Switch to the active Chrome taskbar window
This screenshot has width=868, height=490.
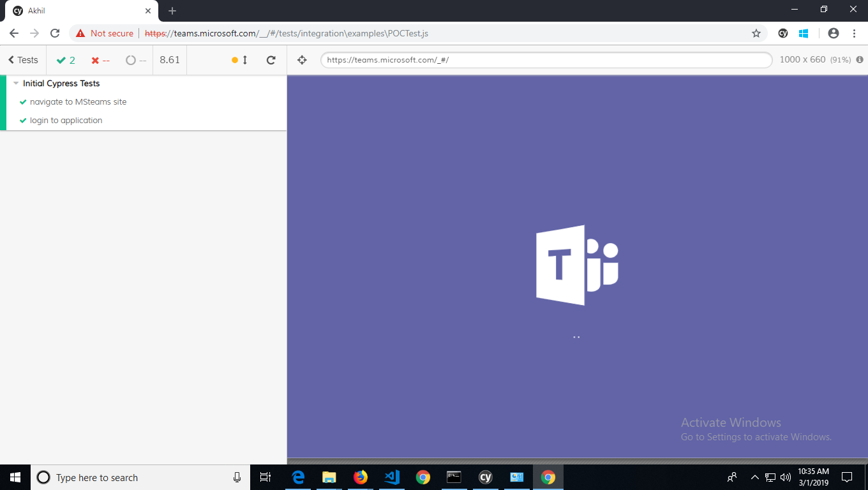(548, 477)
